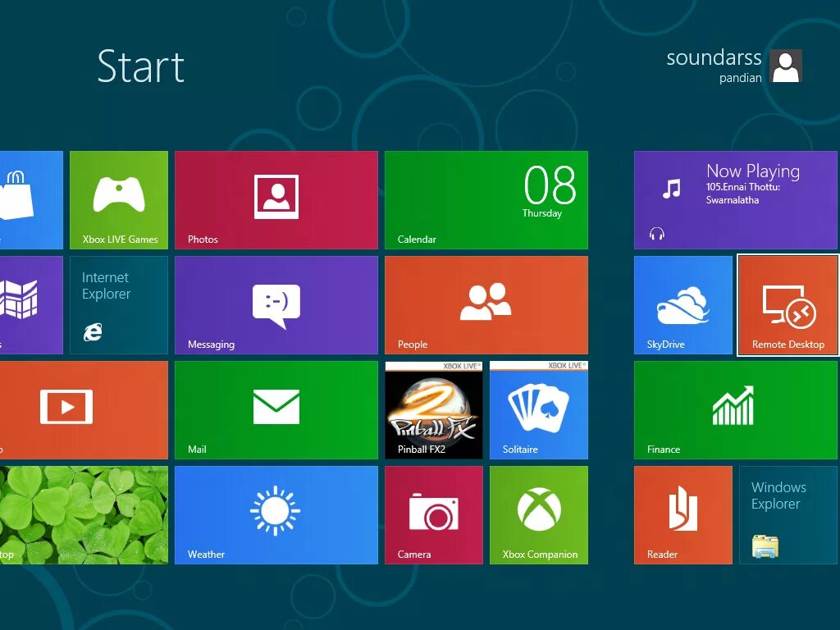
Task: Open the Video tile with play icon
Action: pos(84,410)
